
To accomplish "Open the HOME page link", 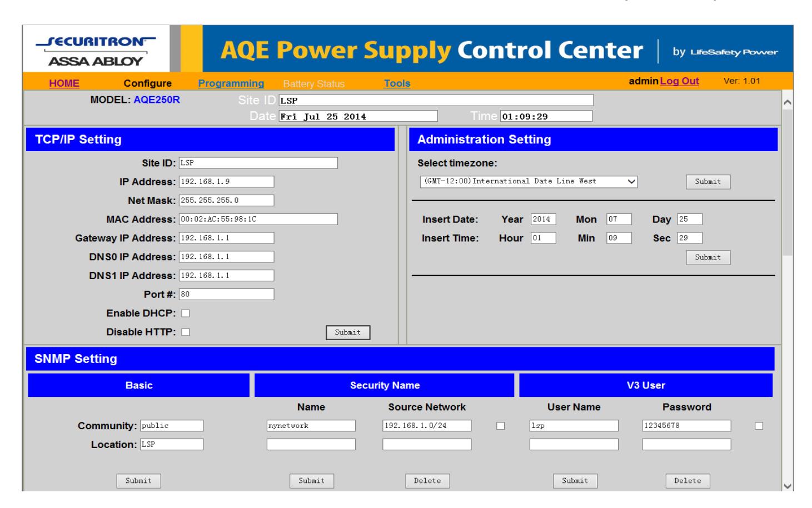I will pos(64,83).
